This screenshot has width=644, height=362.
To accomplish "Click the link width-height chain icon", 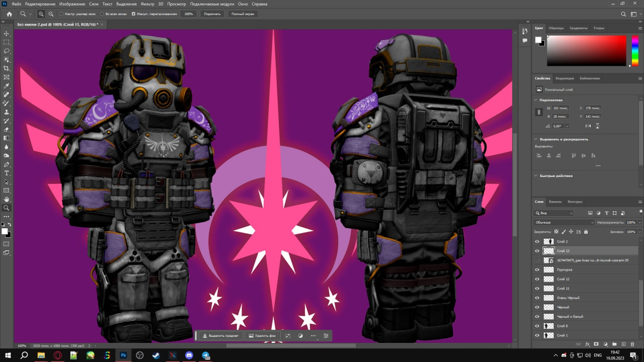I will coord(539,112).
